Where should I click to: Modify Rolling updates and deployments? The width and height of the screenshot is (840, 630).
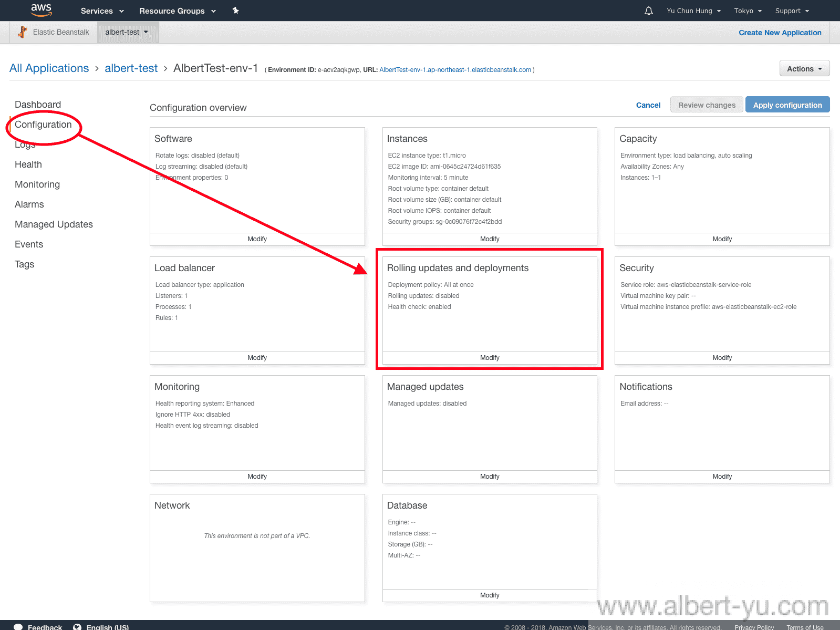[490, 358]
